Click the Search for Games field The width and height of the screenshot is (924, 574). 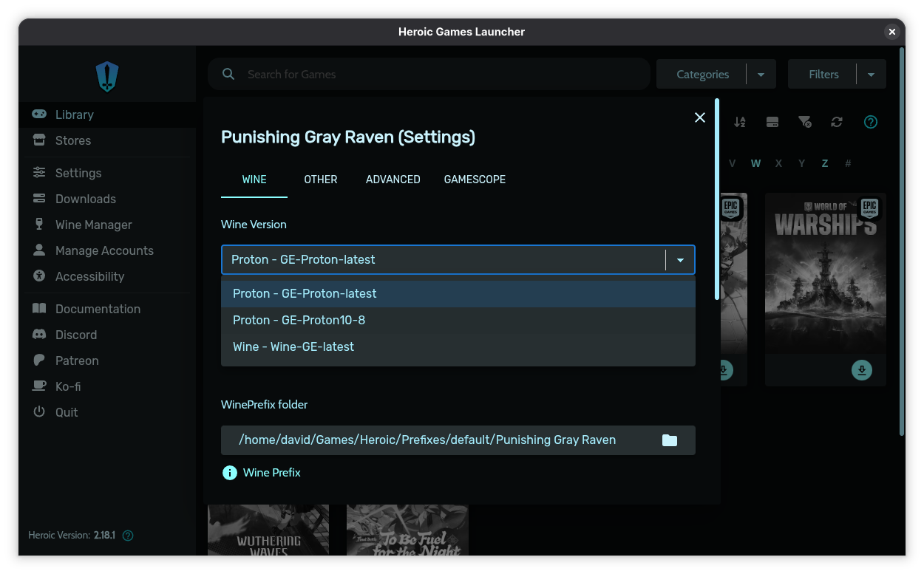pos(429,75)
